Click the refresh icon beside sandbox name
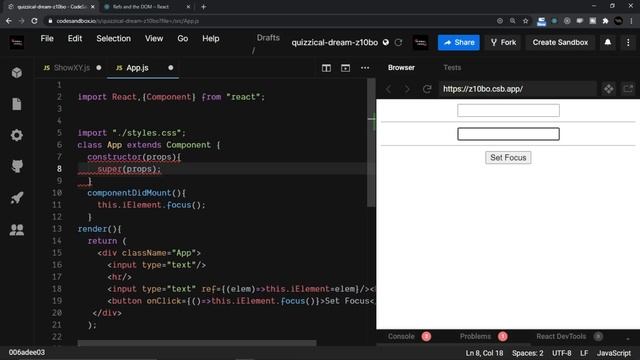The image size is (640, 360). tap(398, 42)
